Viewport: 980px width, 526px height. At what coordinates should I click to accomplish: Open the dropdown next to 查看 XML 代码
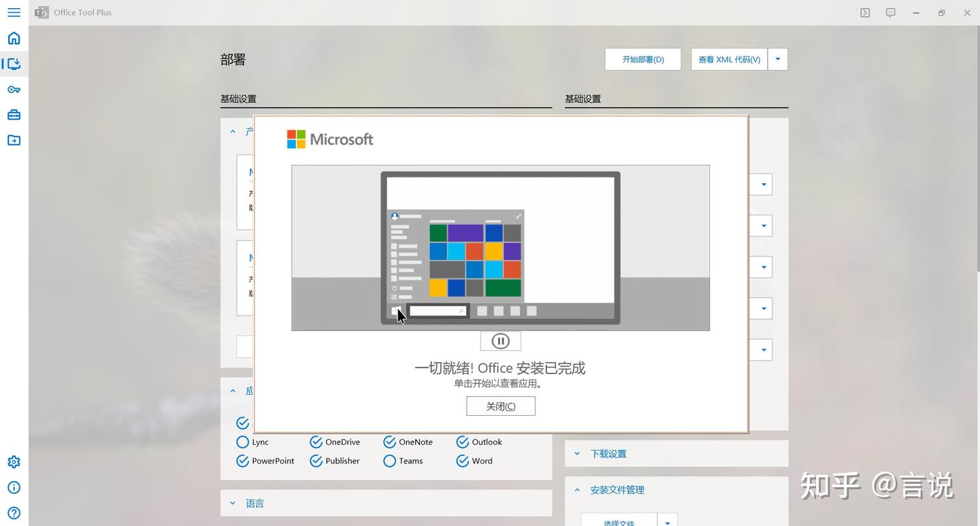click(777, 59)
